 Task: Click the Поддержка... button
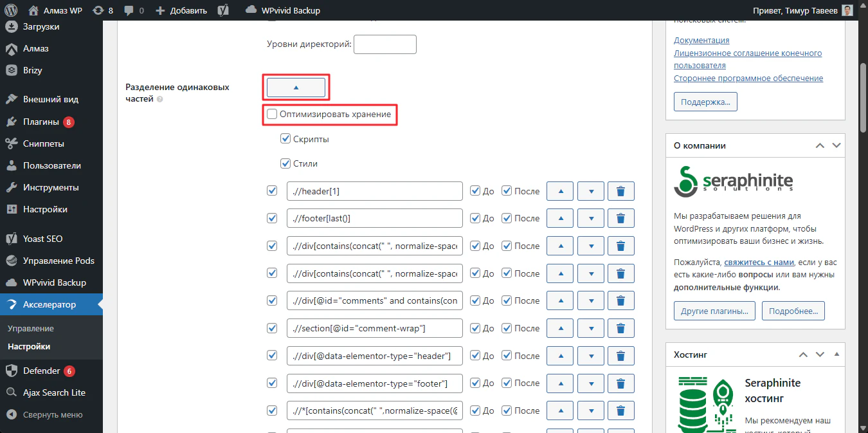point(705,102)
